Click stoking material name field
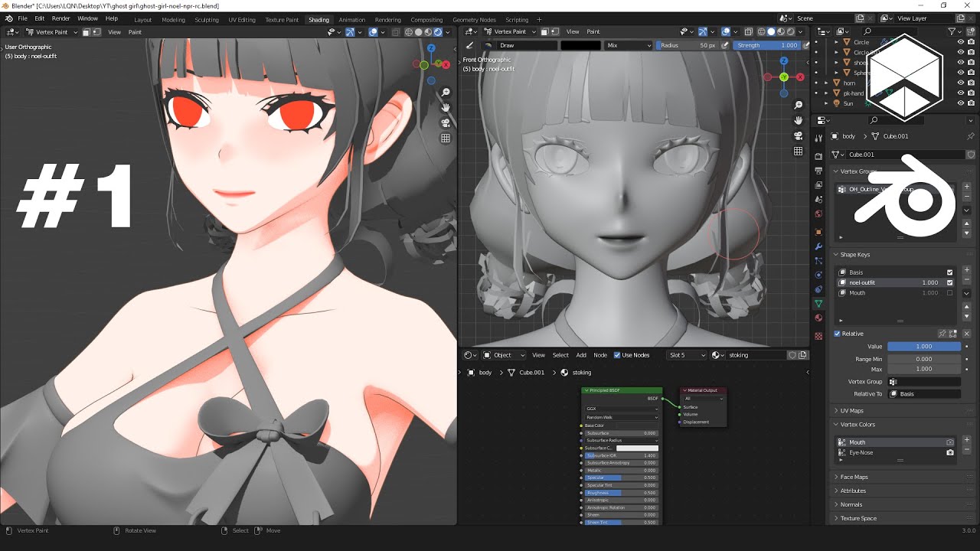 756,355
